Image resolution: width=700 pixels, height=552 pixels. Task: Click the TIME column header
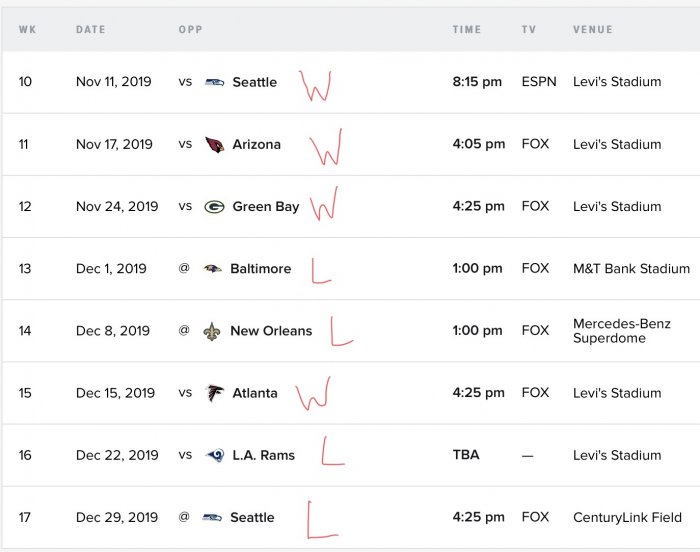[467, 29]
